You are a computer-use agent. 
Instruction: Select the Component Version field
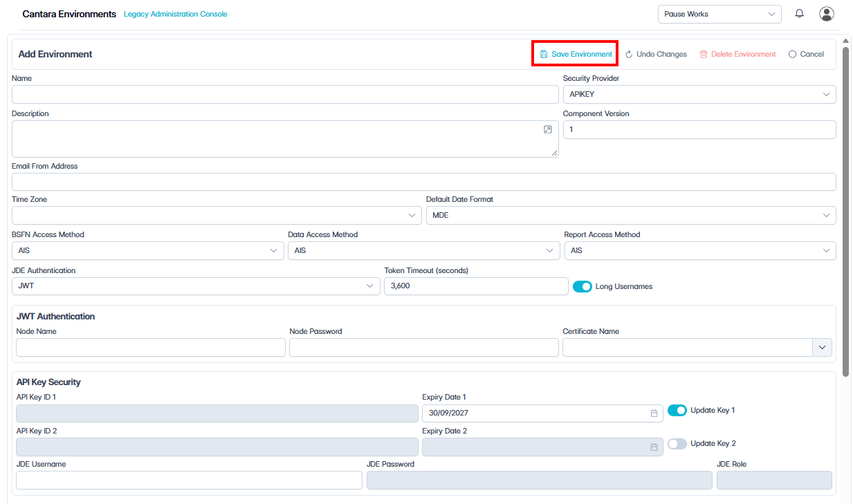[699, 129]
